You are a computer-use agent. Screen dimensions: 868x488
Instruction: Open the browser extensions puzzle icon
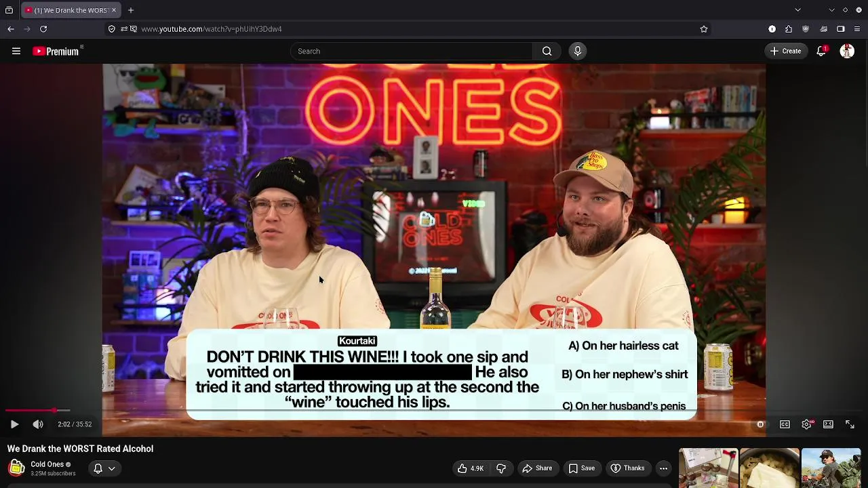pyautogui.click(x=789, y=29)
